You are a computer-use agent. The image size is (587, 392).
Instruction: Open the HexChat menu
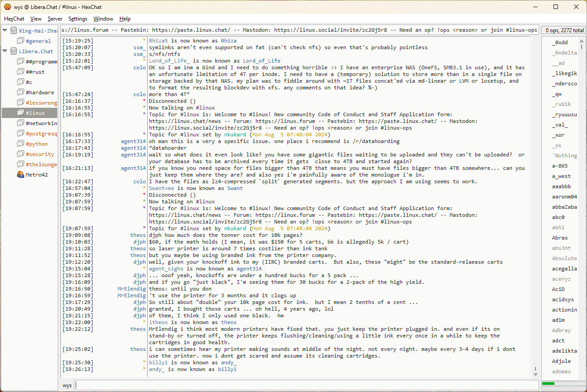14,19
